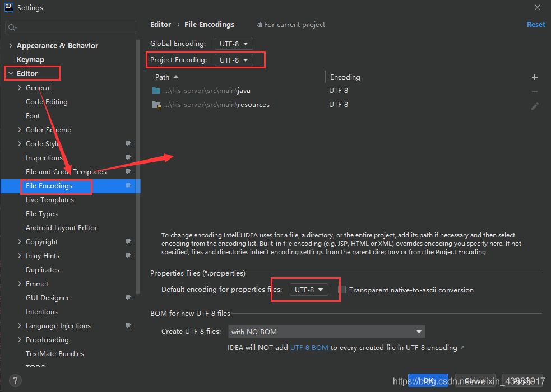Image resolution: width=551 pixels, height=392 pixels.
Task: Open Live Templates settings page
Action: tap(50, 200)
